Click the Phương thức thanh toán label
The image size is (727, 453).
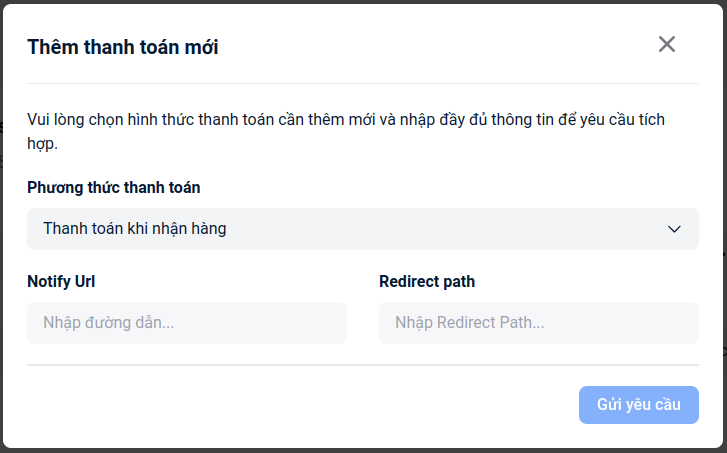[x=114, y=187]
